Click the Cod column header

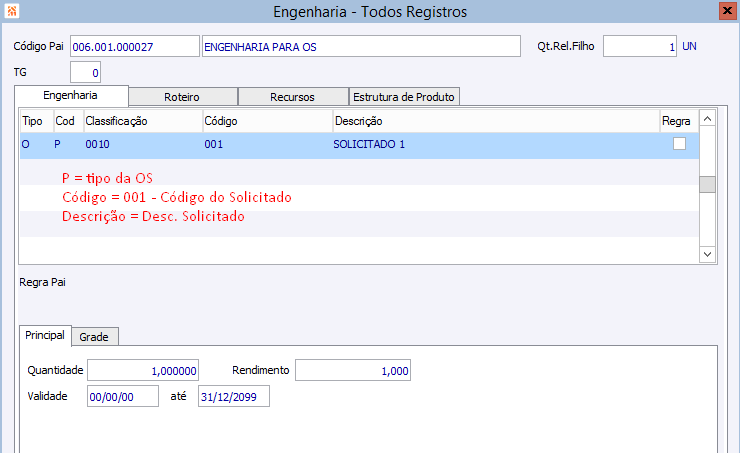[x=68, y=121]
